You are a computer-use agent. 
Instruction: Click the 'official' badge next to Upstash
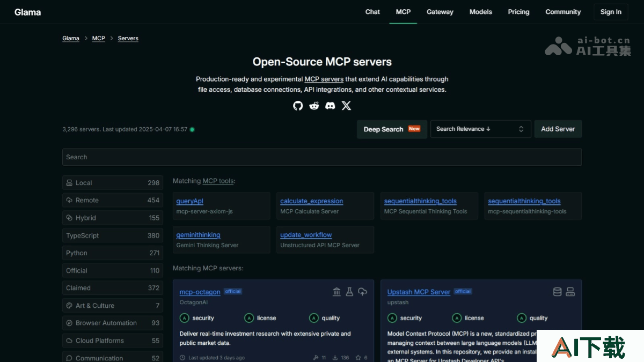(x=463, y=291)
